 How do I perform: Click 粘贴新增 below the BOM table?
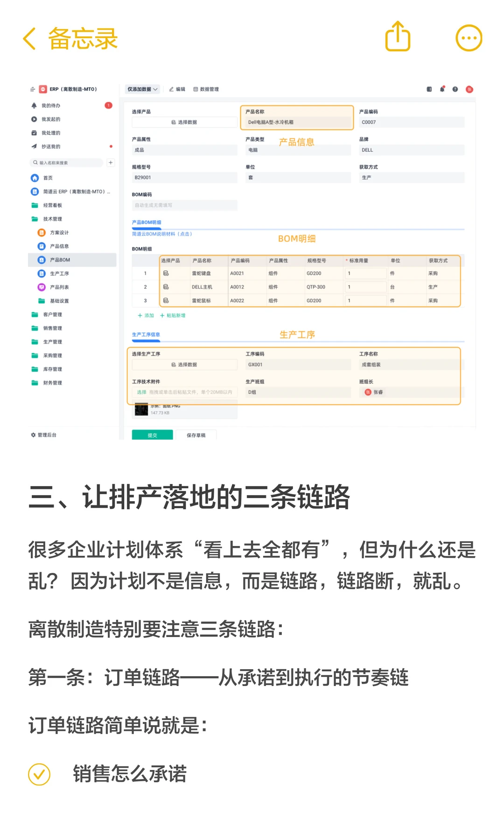(x=173, y=315)
